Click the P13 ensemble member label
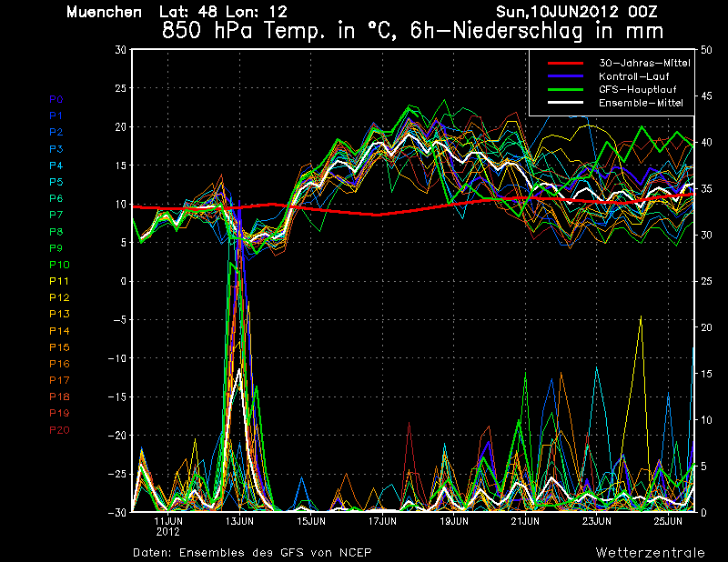Viewport: 728px width, 562px height. [x=59, y=314]
